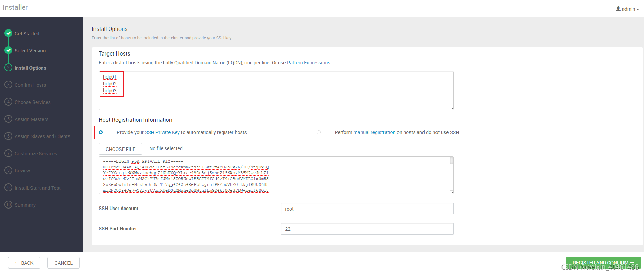This screenshot has height=274, width=644.
Task: Click the "SSH Port Number" label
Action: pos(118,229)
